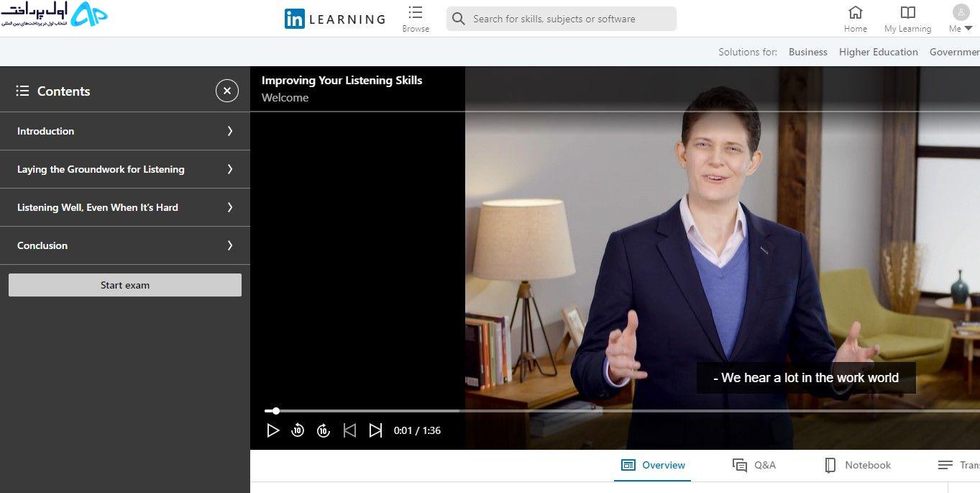Click the Aval Pardakht logo top-left
This screenshot has height=493, width=980.
click(x=55, y=14)
